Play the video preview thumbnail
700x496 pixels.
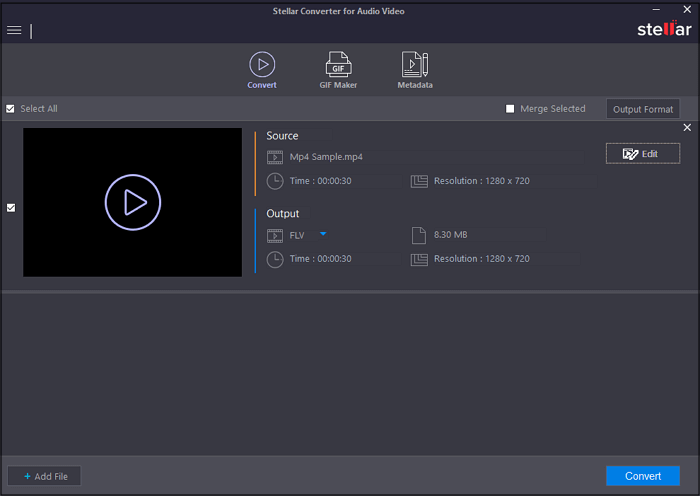pyautogui.click(x=132, y=203)
